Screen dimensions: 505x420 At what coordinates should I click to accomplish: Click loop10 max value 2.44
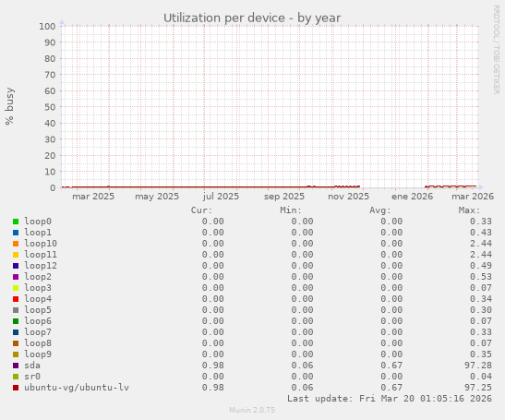pyautogui.click(x=481, y=243)
